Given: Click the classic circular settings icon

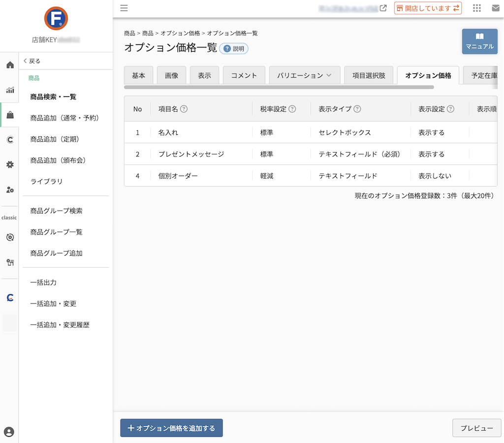Looking at the screenshot, I should 10,237.
